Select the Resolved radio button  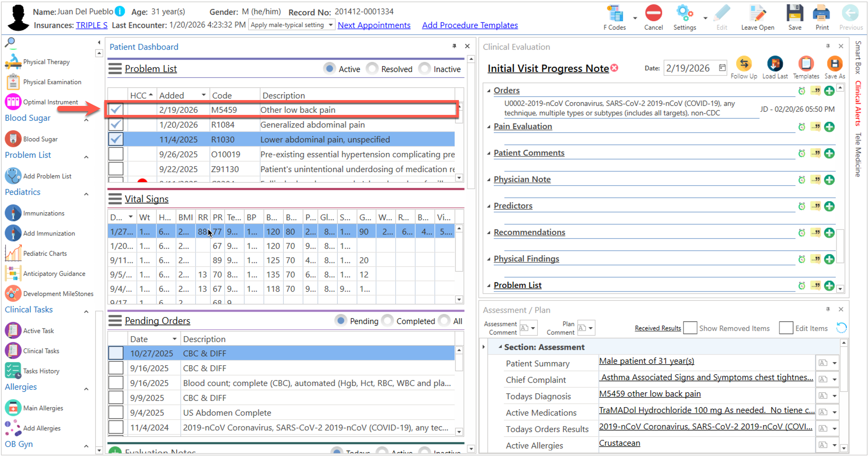click(373, 69)
